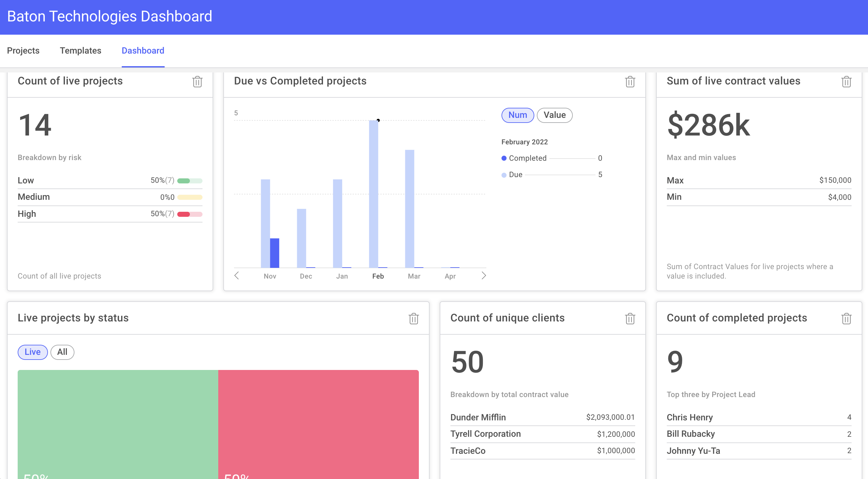Open the Templates tab
868x479 pixels.
coord(80,50)
